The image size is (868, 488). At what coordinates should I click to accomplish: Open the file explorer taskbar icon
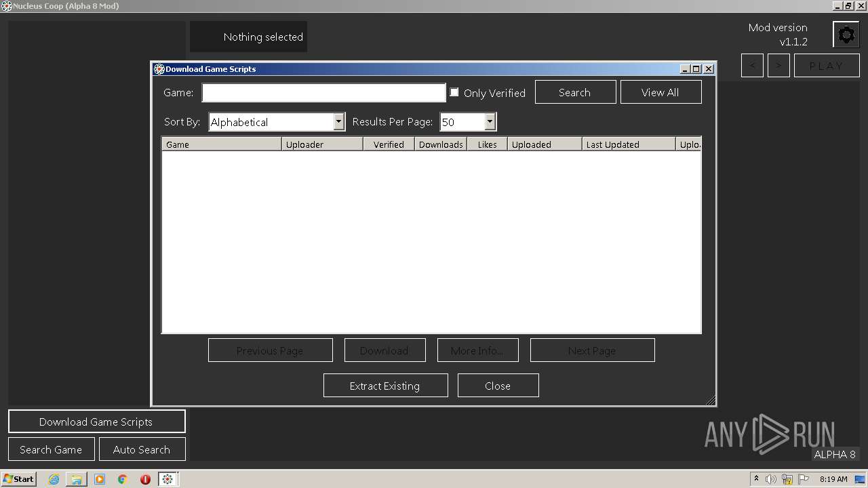tap(77, 479)
